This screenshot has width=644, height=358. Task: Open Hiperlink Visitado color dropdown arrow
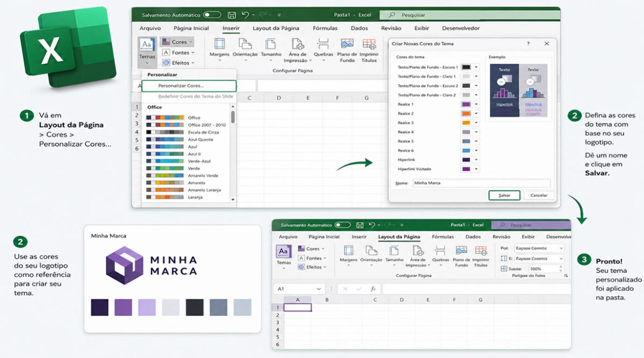(476, 169)
